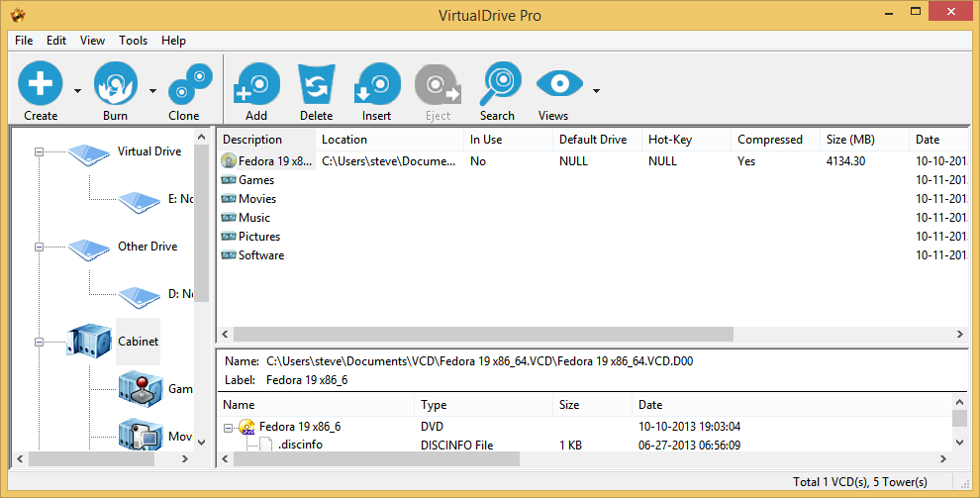Click the Add VCD icon
Image resolution: width=980 pixels, height=498 pixels.
pyautogui.click(x=256, y=84)
